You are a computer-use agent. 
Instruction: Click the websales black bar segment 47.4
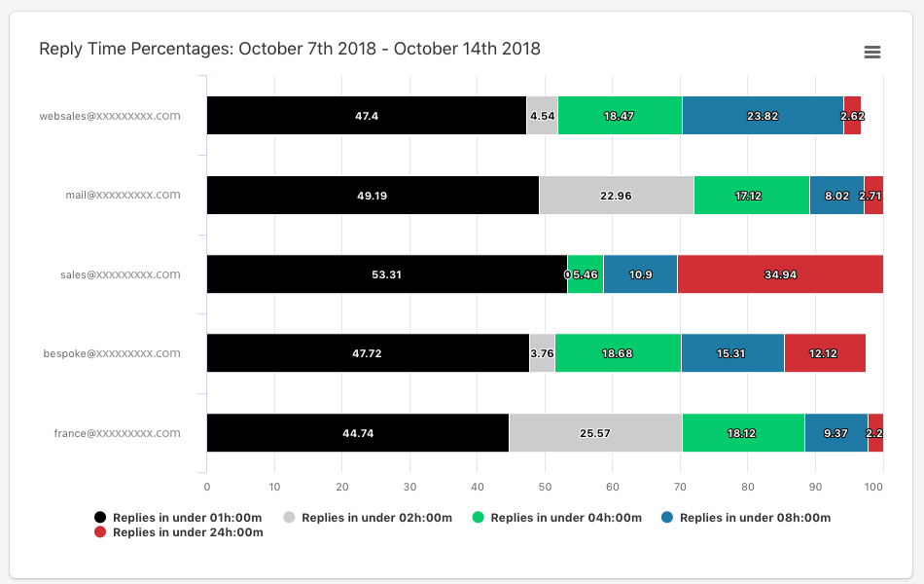tap(366, 116)
